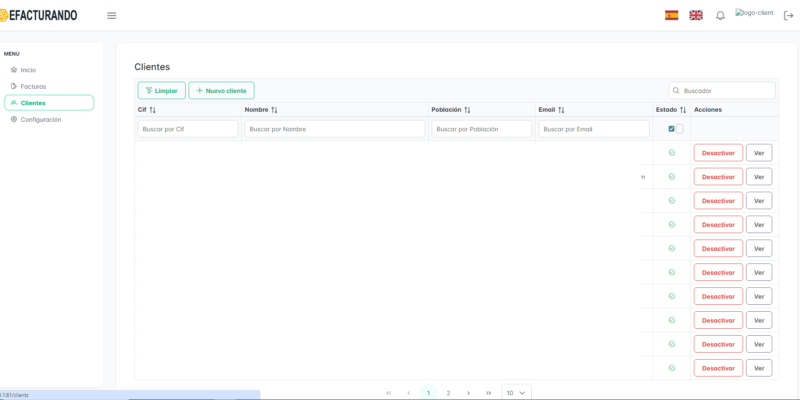Switch language using the Spanish flag
This screenshot has width=800, height=400.
point(672,15)
